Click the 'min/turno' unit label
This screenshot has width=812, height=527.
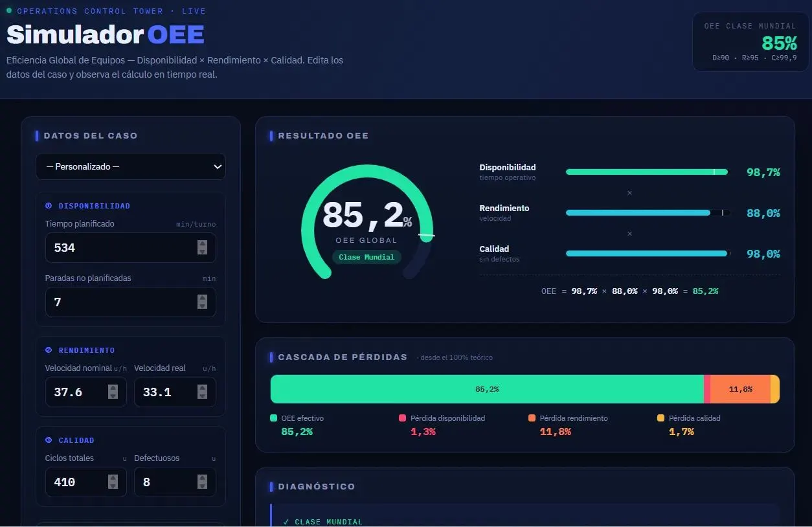(196, 225)
